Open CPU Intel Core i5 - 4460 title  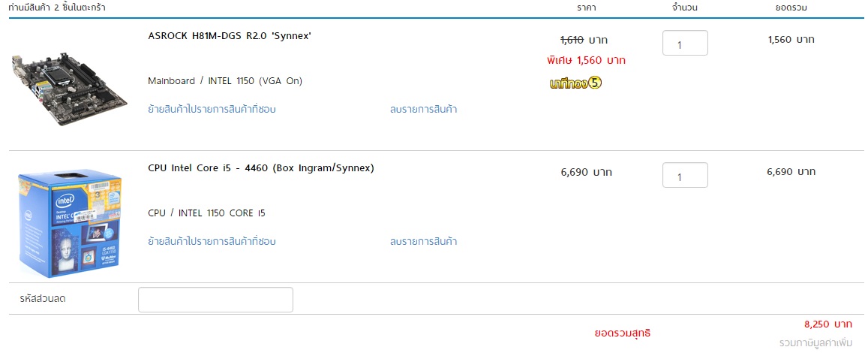(261, 167)
